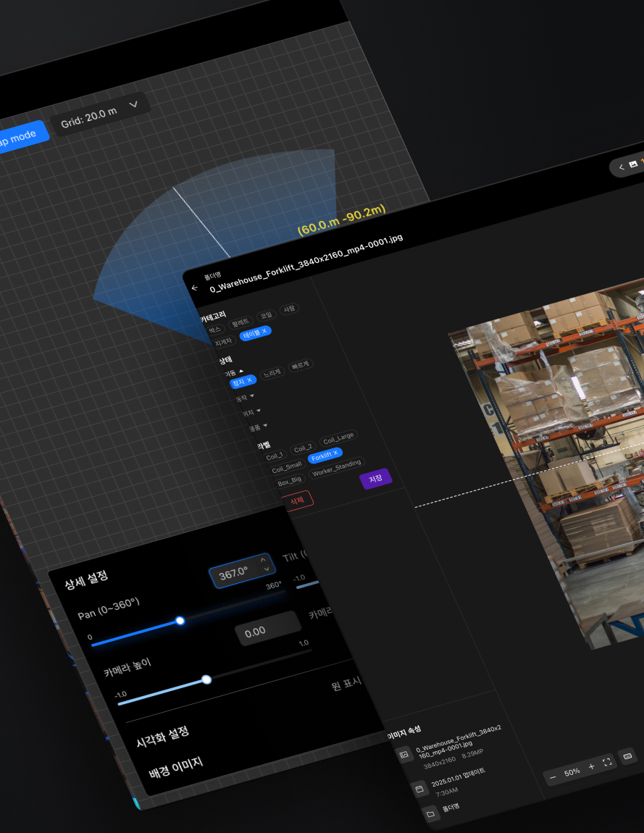This screenshot has width=644, height=833.
Task: Open the 시각화 설정 section
Action: pyautogui.click(x=162, y=737)
